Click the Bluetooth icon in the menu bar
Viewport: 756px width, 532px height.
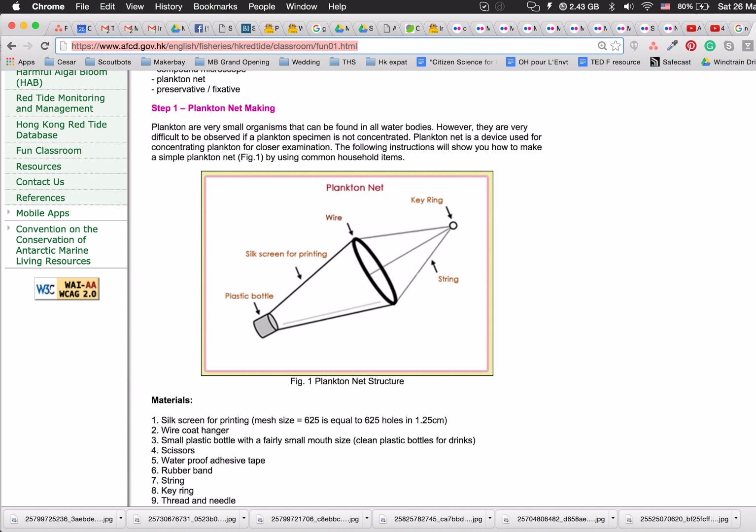coord(612,6)
